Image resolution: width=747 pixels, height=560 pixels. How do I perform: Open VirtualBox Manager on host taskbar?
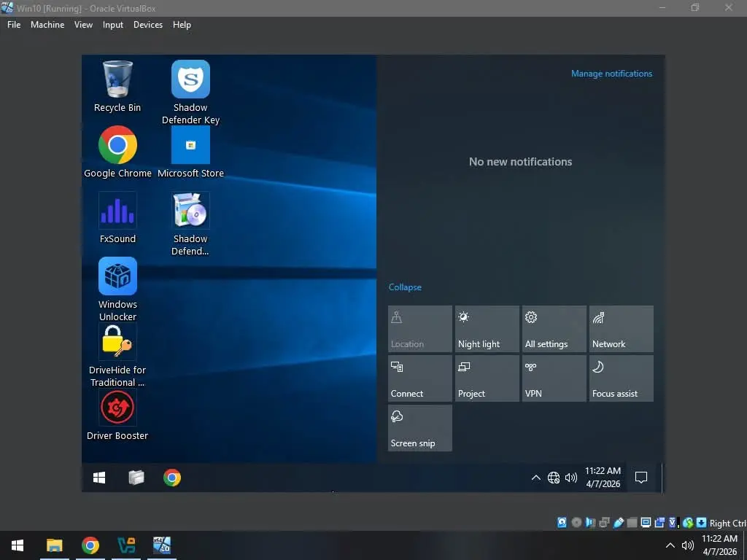point(126,545)
